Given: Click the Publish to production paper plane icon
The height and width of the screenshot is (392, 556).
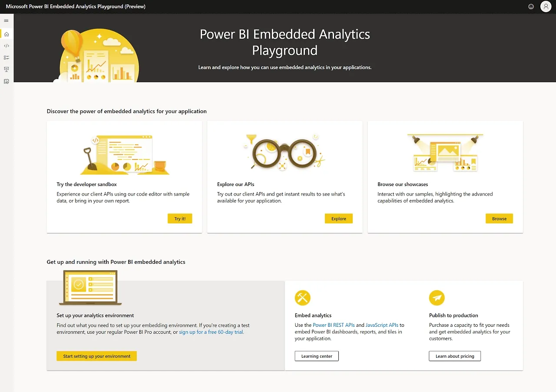Looking at the screenshot, I should [437, 298].
